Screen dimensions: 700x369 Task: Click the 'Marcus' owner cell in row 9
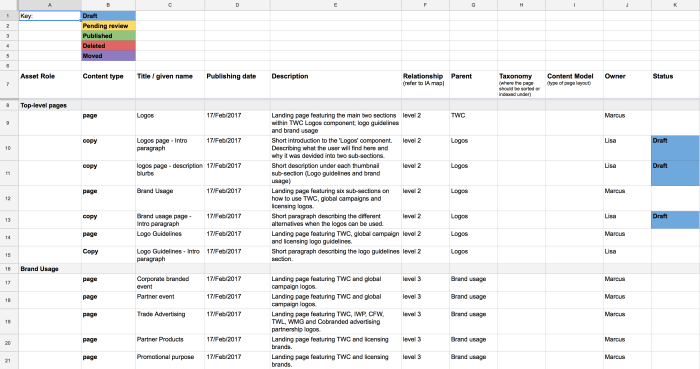tap(627, 123)
